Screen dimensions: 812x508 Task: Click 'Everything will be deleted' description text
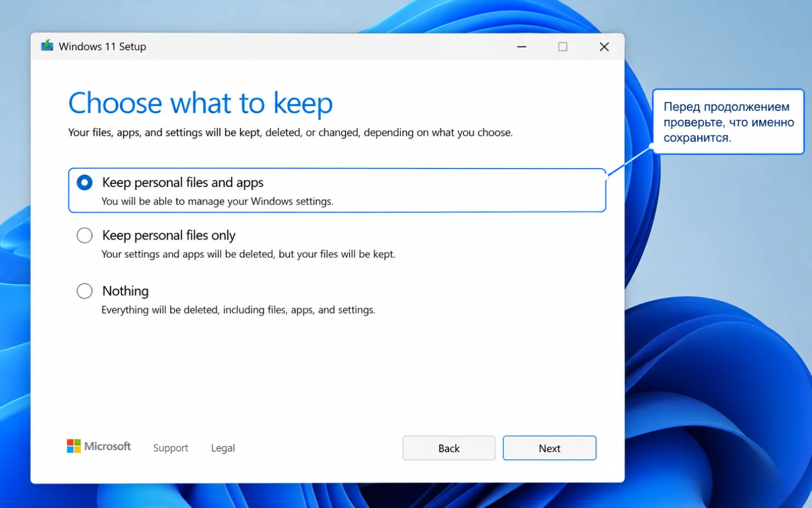(x=239, y=310)
